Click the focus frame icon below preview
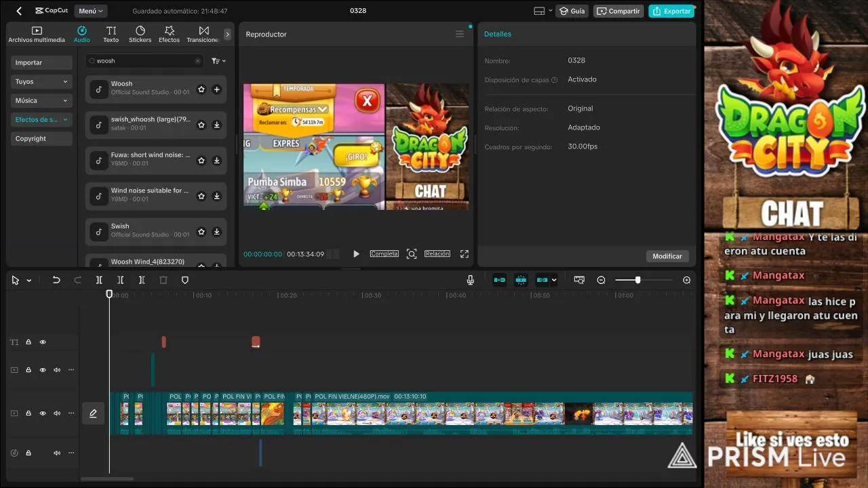The width and height of the screenshot is (868, 488). (x=412, y=253)
